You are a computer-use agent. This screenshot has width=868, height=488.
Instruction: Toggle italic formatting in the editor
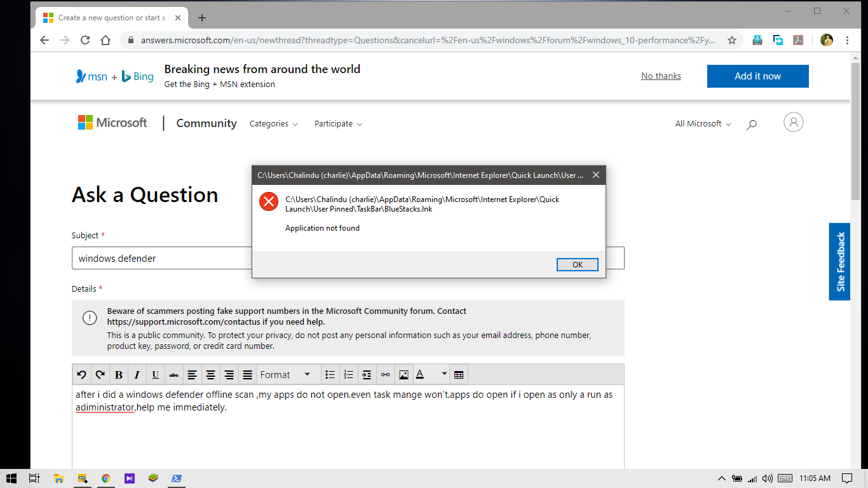pyautogui.click(x=137, y=375)
